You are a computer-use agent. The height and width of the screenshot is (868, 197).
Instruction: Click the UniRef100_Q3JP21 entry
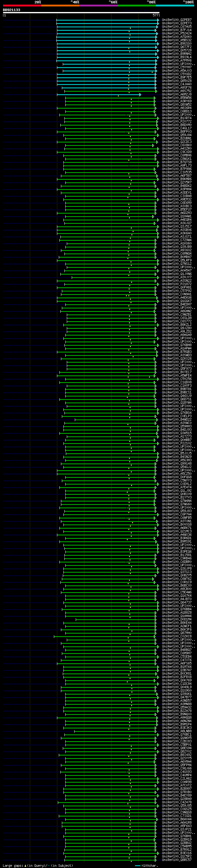click(x=177, y=830)
